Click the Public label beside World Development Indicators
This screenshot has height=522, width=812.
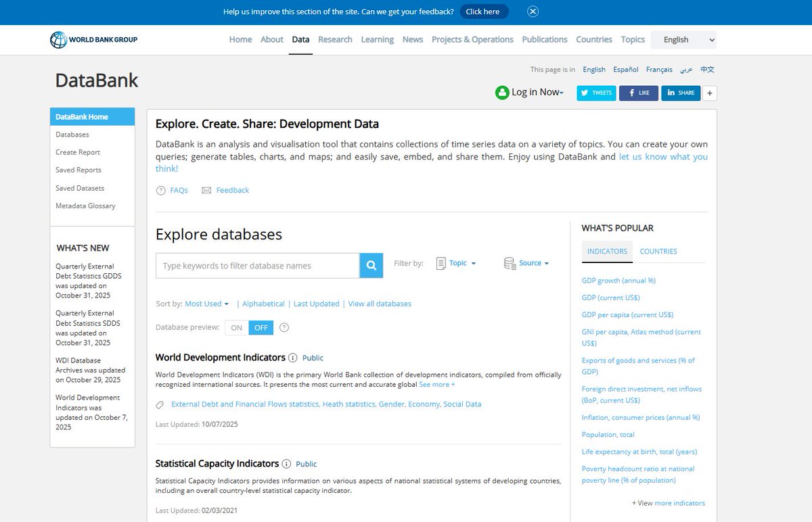pos(313,358)
